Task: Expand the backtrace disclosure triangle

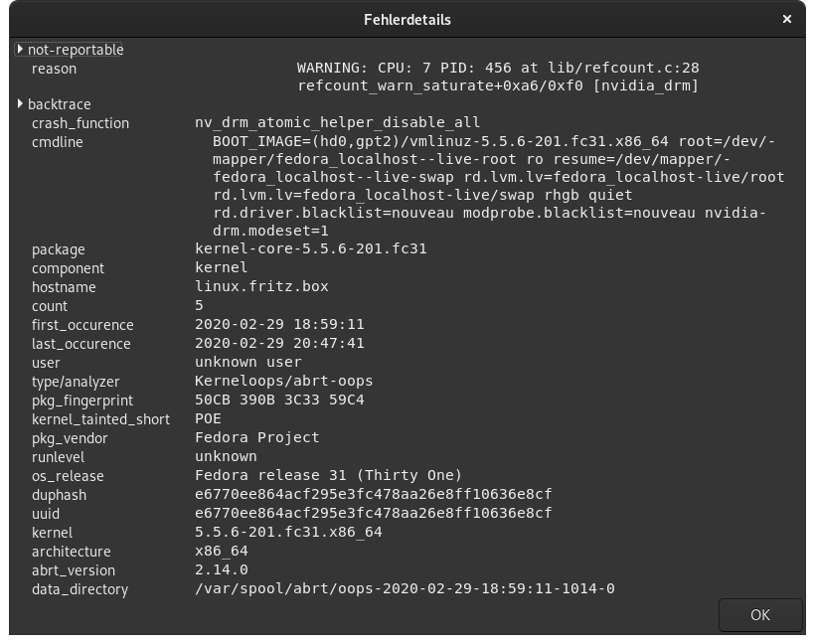Action: pos(20,103)
